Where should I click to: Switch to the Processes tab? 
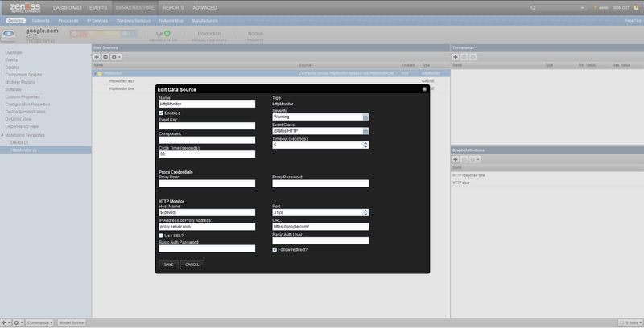tap(68, 21)
